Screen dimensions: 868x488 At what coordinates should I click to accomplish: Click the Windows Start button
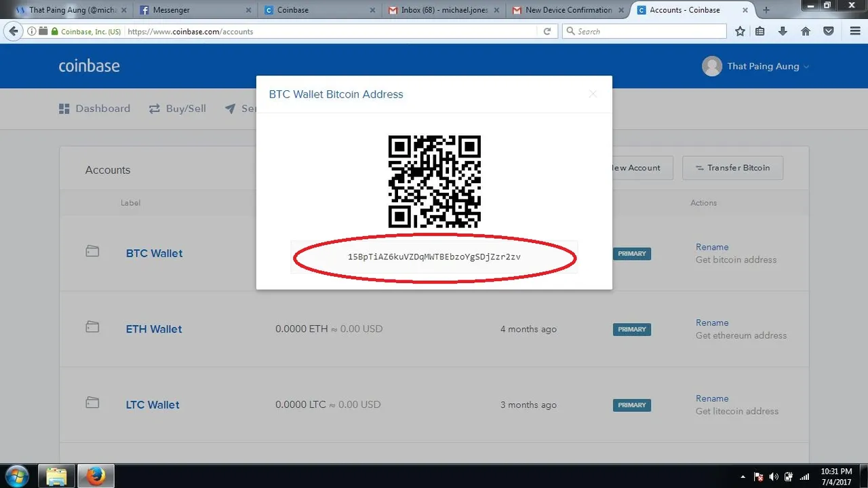coord(16,476)
